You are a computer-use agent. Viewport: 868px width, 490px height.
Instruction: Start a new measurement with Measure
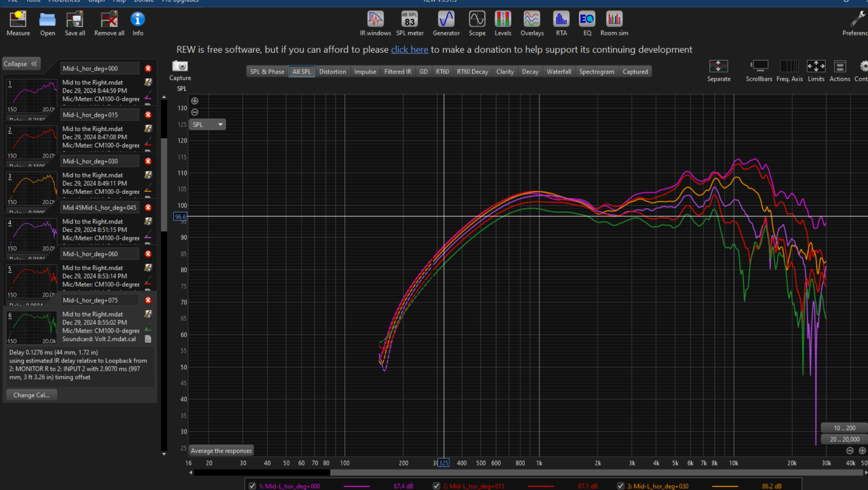coord(18,23)
